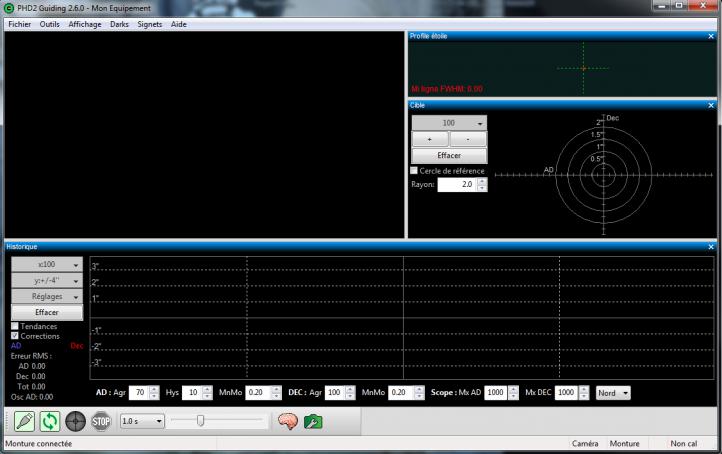
Task: Click the DEC MnMo value field
Action: coord(401,392)
